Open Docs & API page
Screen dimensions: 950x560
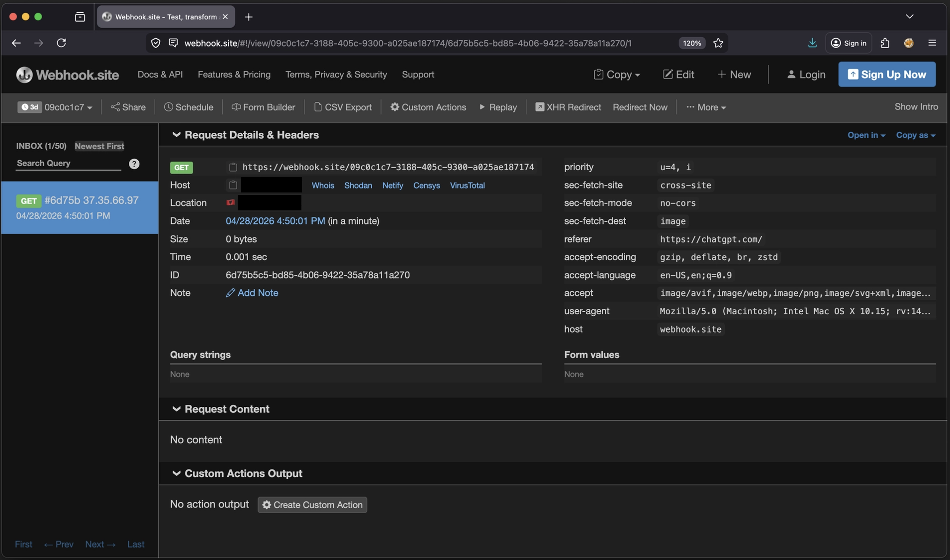pos(160,75)
